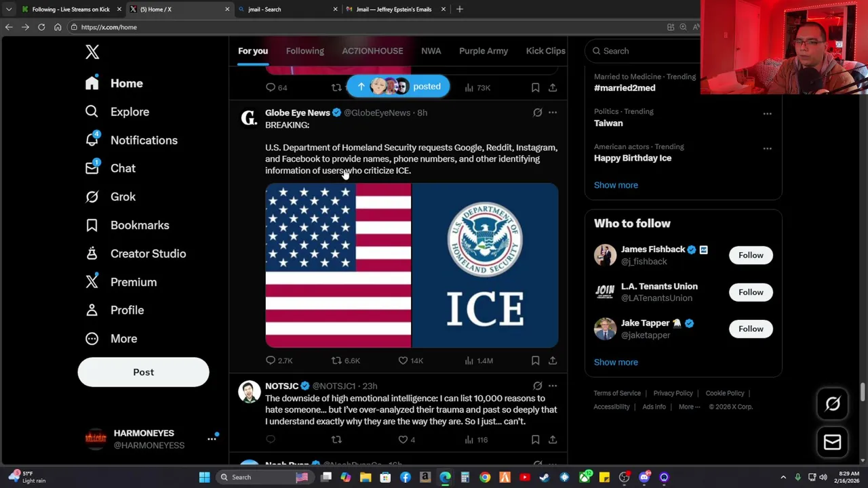The image size is (868, 488).
Task: Switch to the Kick Clips tab
Action: [x=545, y=51]
